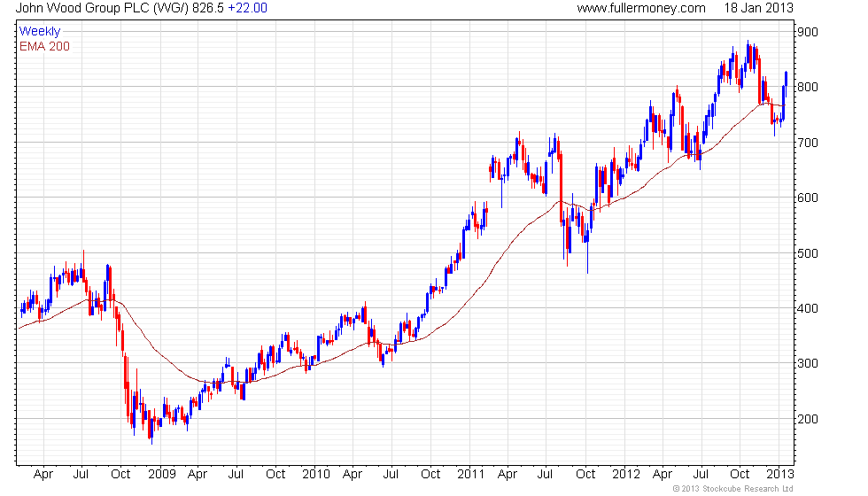The image size is (868, 496).
Task: Click the last price '826.5' in title
Action: pyautogui.click(x=208, y=8)
